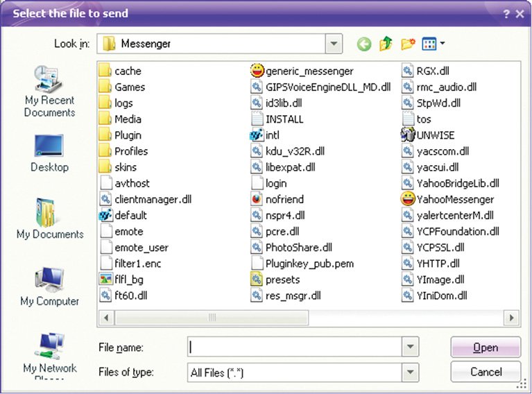This screenshot has height=394, width=532.
Task: Click the Help question mark button
Action: 506,14
